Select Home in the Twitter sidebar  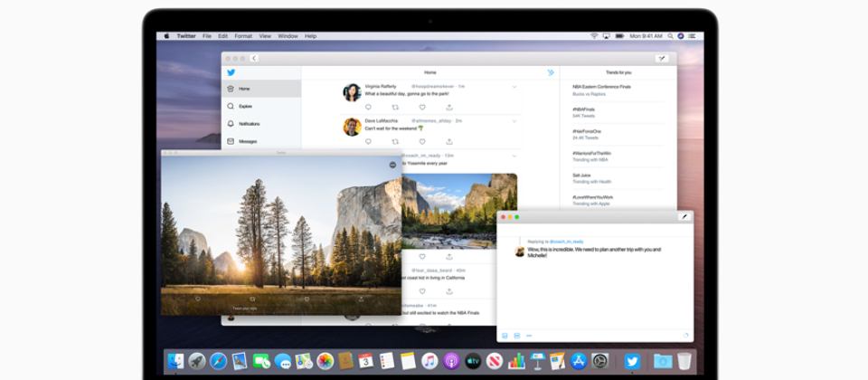(x=261, y=89)
